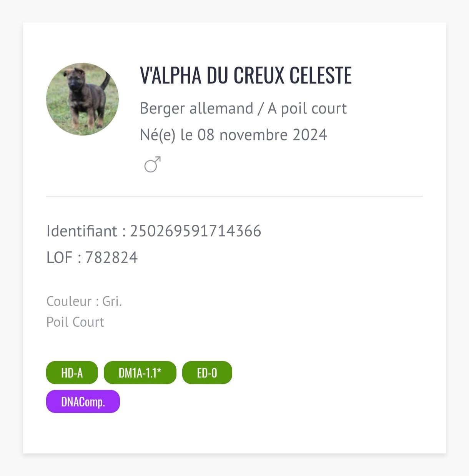Image resolution: width=469 pixels, height=476 pixels.
Task: Select the green HD-A health badge
Action: coord(72,372)
